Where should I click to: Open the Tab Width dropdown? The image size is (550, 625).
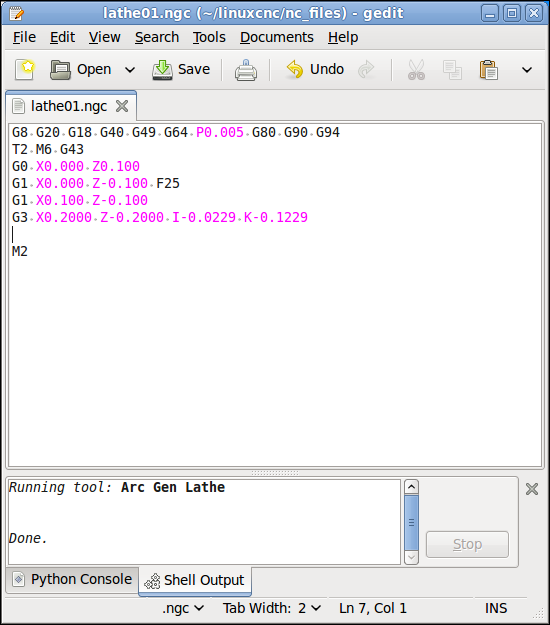pos(272,608)
